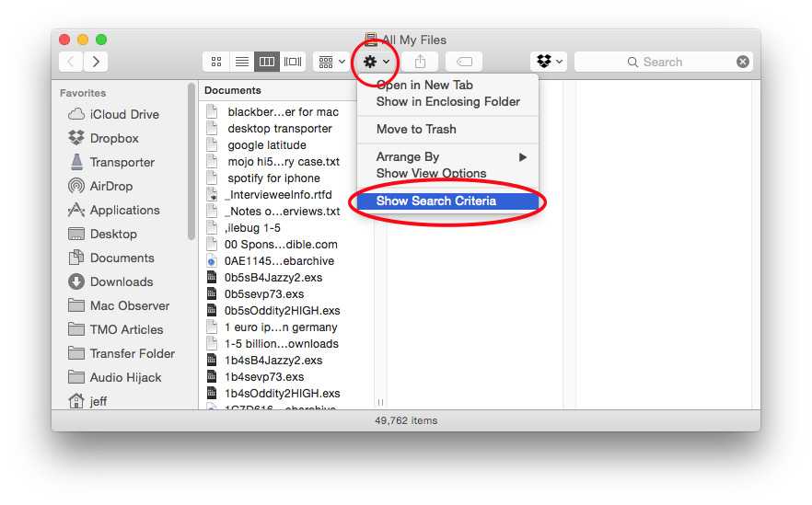812x505 pixels.
Task: Clear the search field with X button
Action: tap(743, 63)
